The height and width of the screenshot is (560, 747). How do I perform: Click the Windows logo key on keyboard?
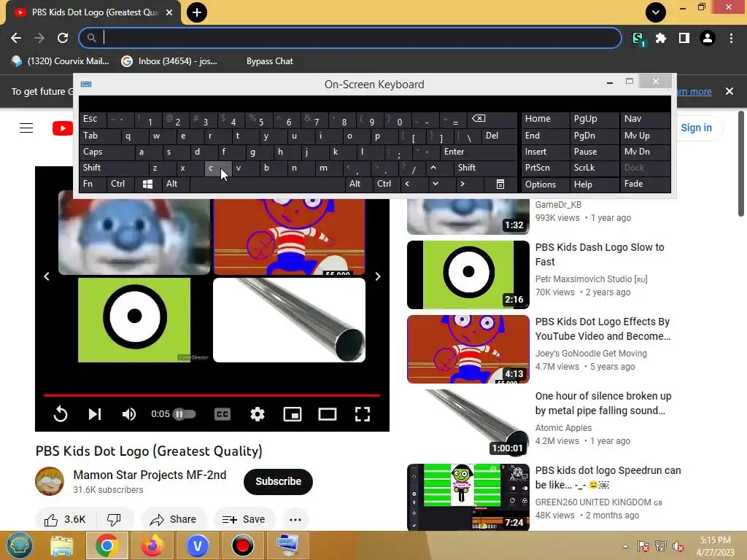(x=147, y=184)
